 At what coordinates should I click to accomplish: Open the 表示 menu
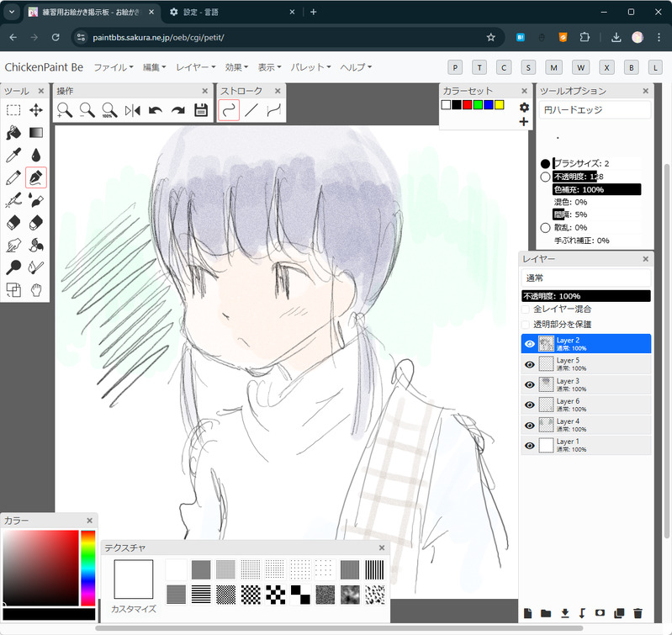(x=269, y=67)
